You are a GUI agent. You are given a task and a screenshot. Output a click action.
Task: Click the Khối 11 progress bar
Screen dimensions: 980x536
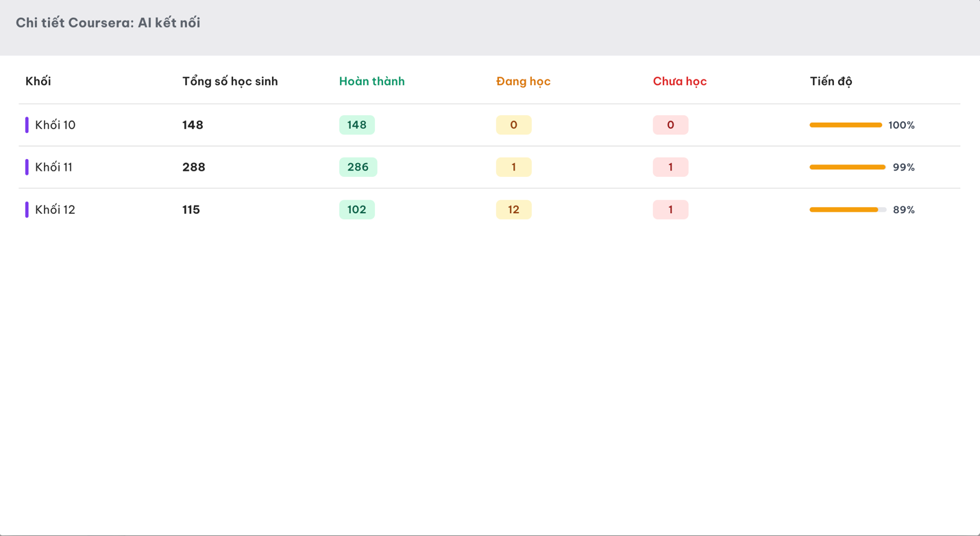(848, 167)
